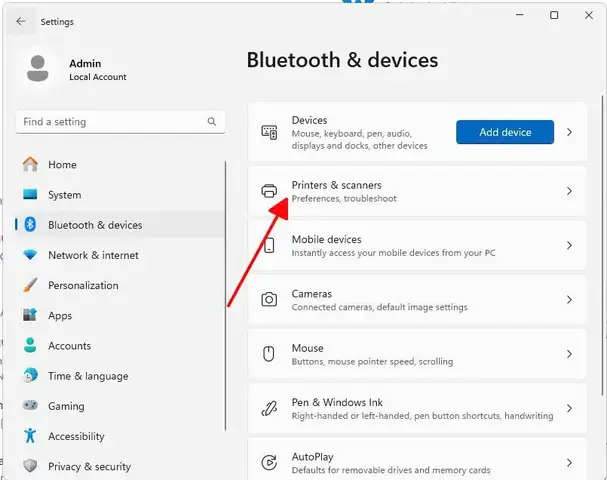Open Printers & scanners chevron
The image size is (607, 480).
pyautogui.click(x=569, y=191)
